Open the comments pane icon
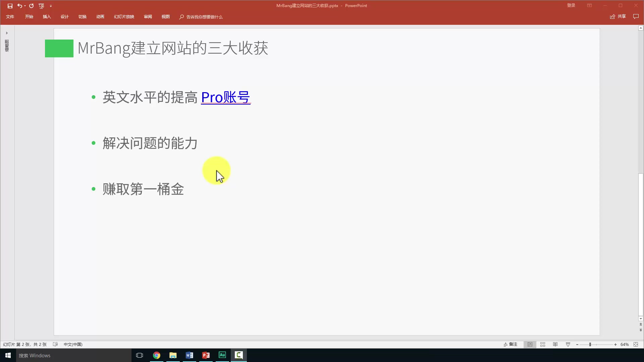 tap(636, 16)
